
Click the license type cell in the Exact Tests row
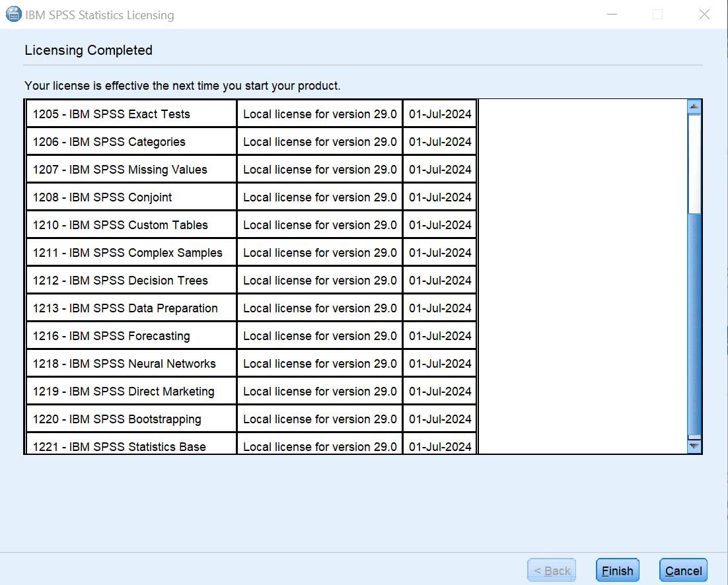coord(320,114)
